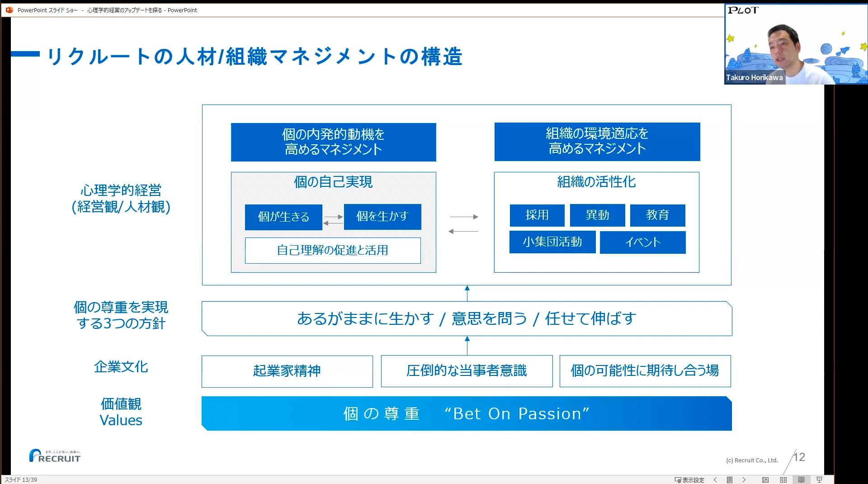The width and height of the screenshot is (868, 484).
Task: Click the スライド 13/39 status text
Action: coord(21,480)
